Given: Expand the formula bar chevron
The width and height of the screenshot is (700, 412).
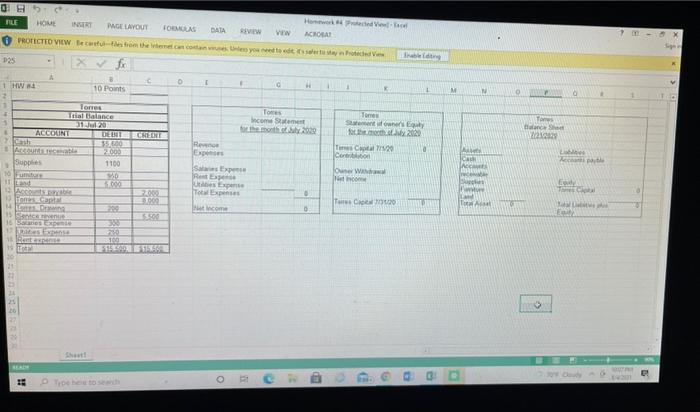Looking at the screenshot, I should pos(672,82).
